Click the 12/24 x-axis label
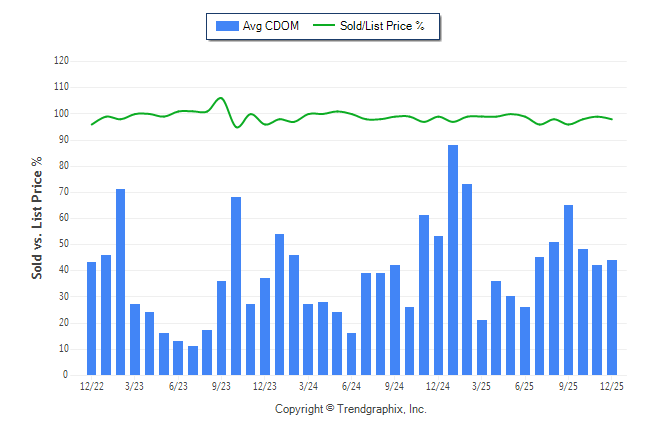The image size is (646, 434). (x=438, y=386)
